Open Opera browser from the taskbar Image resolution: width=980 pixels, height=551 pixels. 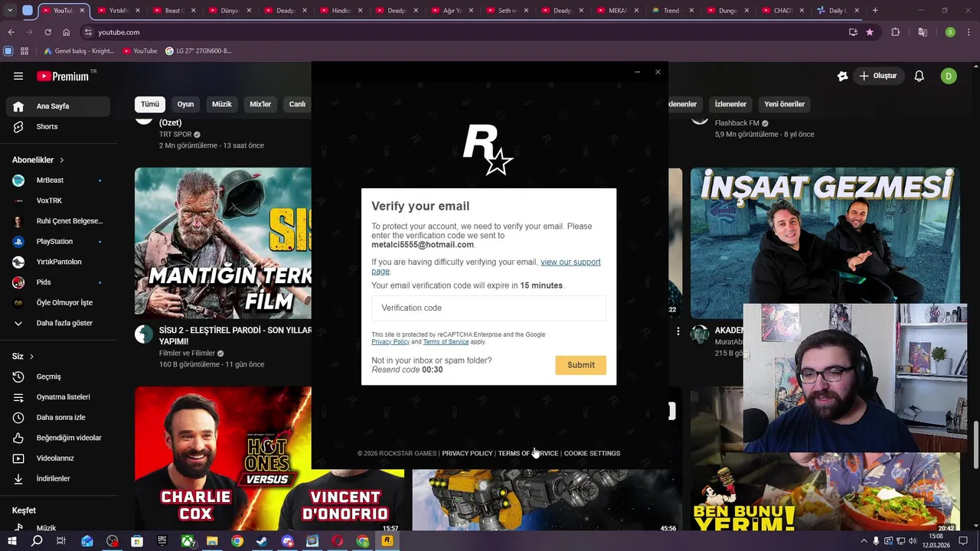[x=338, y=541]
